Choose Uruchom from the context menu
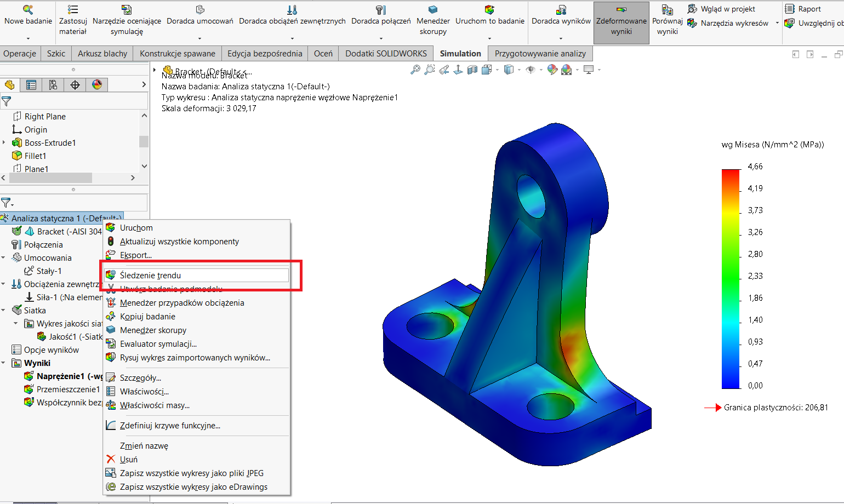This screenshot has height=504, width=844. click(x=197, y=227)
